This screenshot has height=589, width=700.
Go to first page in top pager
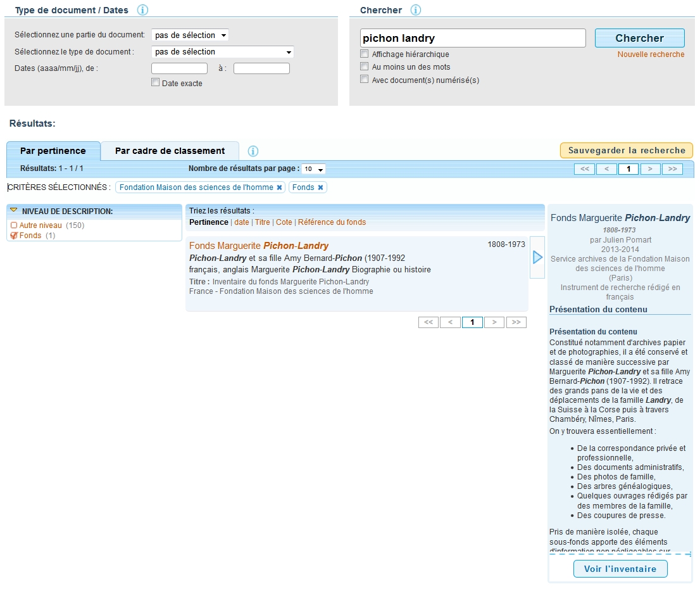585,169
